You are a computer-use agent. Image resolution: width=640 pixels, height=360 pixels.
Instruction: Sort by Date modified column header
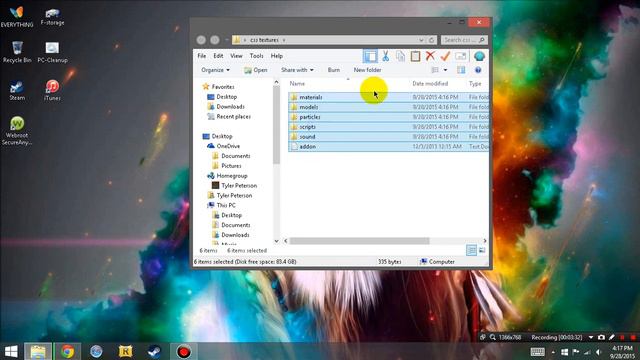tap(430, 84)
